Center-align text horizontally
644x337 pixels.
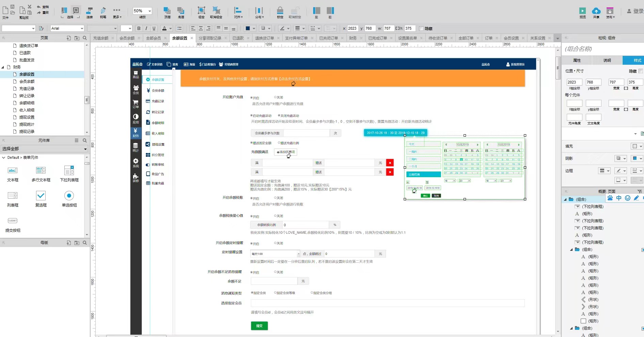click(x=201, y=28)
